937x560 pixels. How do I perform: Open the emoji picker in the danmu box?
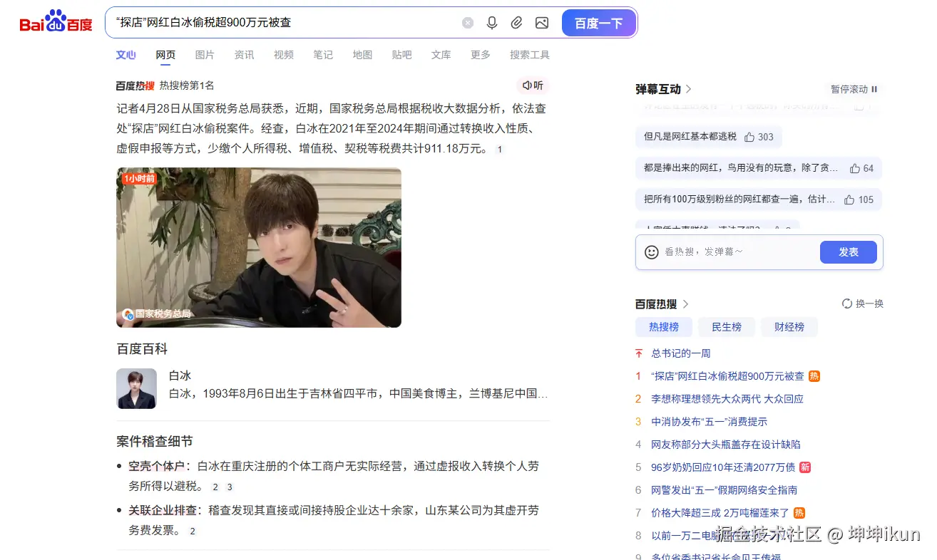click(651, 252)
